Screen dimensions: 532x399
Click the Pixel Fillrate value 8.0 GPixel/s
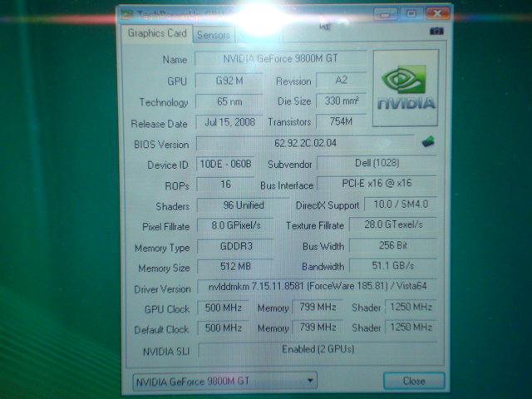pos(235,225)
